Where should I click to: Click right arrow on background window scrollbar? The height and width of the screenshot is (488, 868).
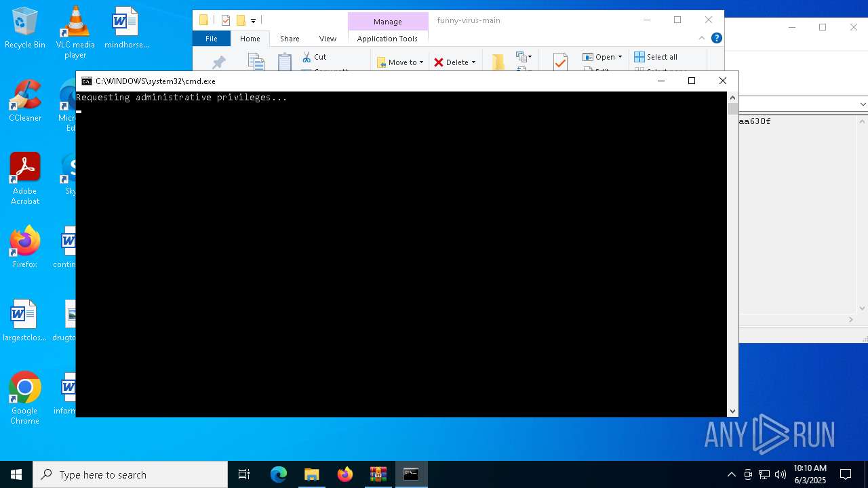click(852, 319)
